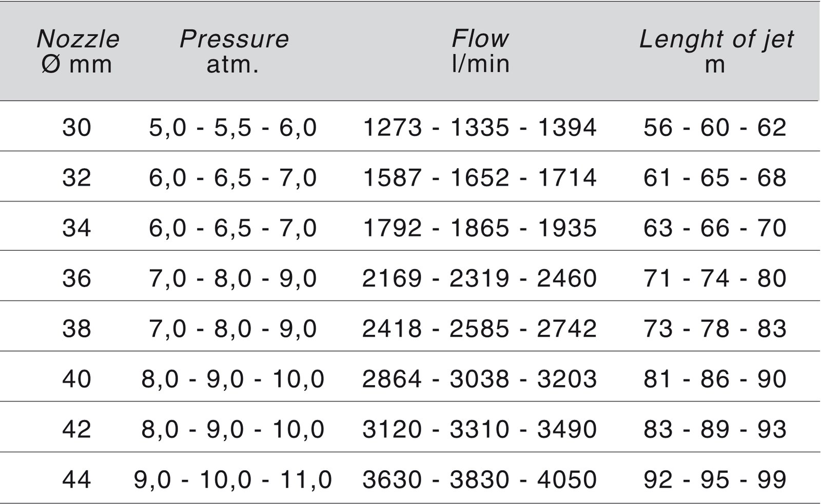Select pressure cell 5,0 - 5,5 - 6,0

[x=233, y=127]
